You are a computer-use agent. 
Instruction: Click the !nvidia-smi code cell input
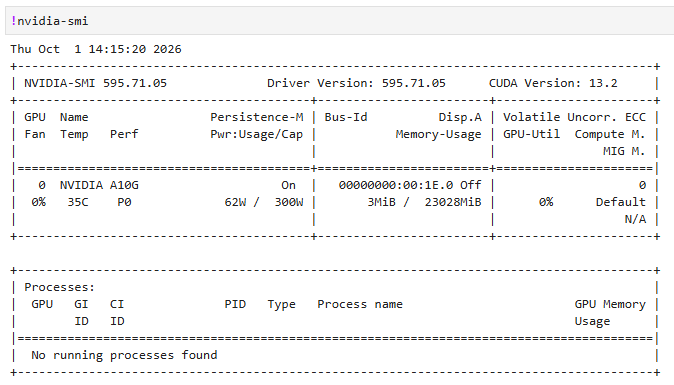pyautogui.click(x=340, y=21)
